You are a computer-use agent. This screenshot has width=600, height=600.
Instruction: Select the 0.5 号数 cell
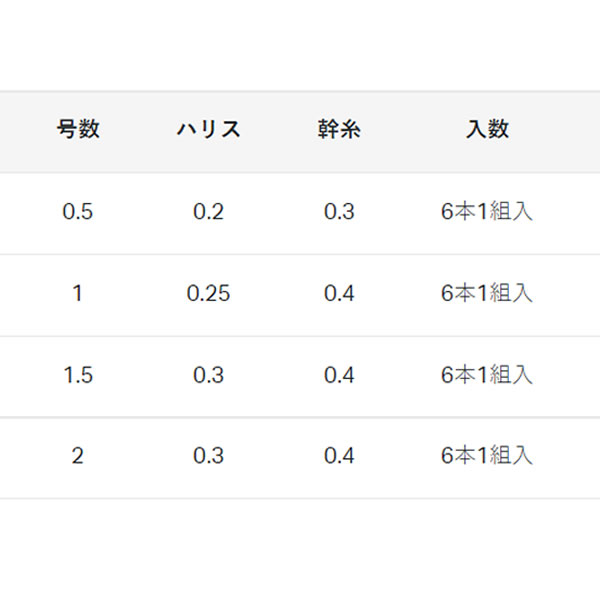tap(78, 212)
